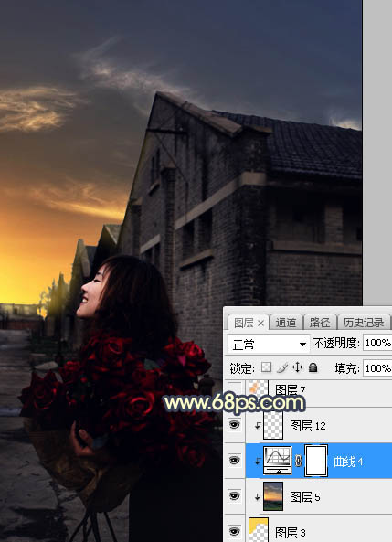Click lock image pixels brush icon
Viewport: 392px width, 542px height.
[282, 367]
